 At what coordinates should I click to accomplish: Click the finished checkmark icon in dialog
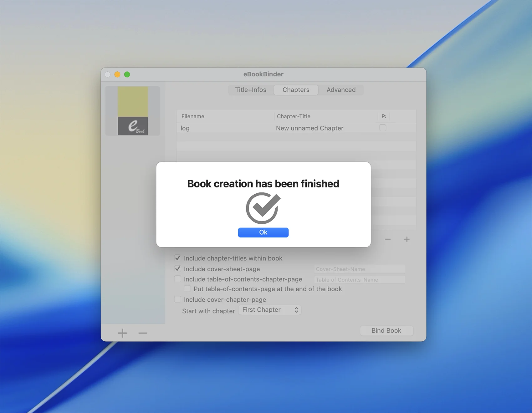click(x=263, y=208)
